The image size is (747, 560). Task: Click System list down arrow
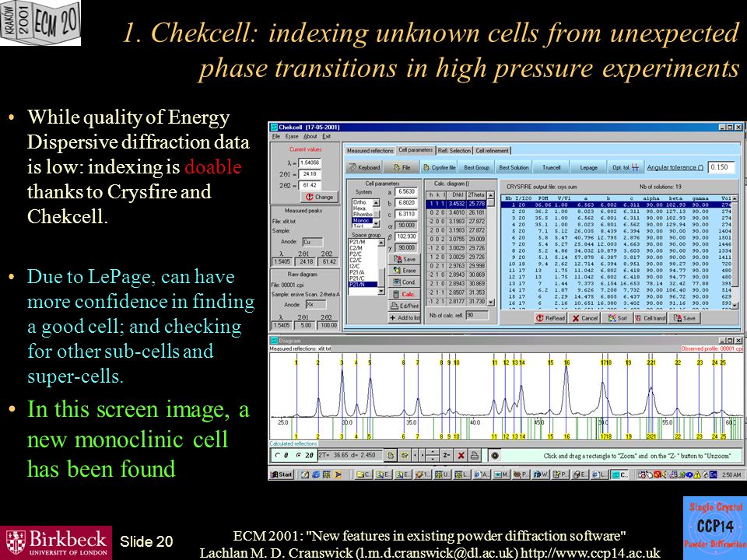point(377,224)
